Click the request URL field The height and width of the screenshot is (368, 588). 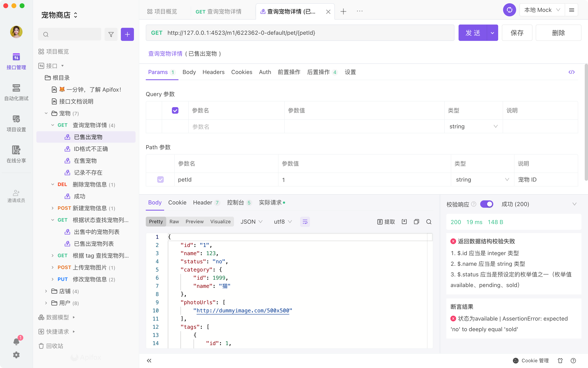click(x=300, y=33)
